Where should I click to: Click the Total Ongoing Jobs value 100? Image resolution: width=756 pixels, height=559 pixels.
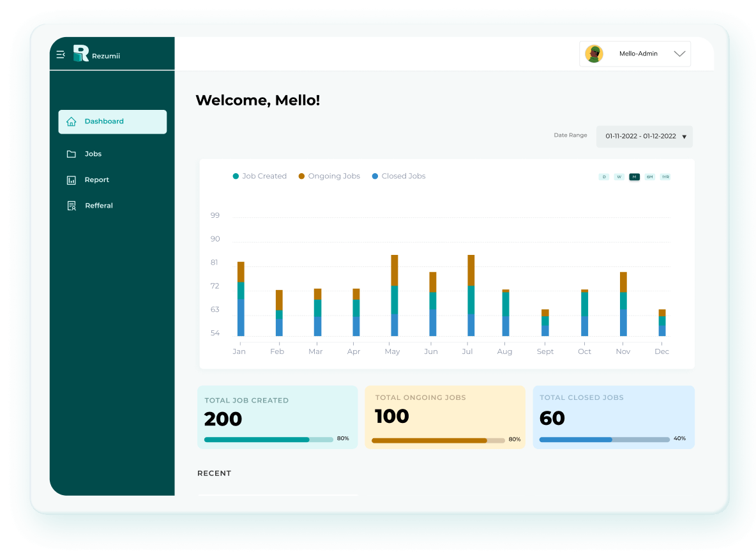click(391, 416)
